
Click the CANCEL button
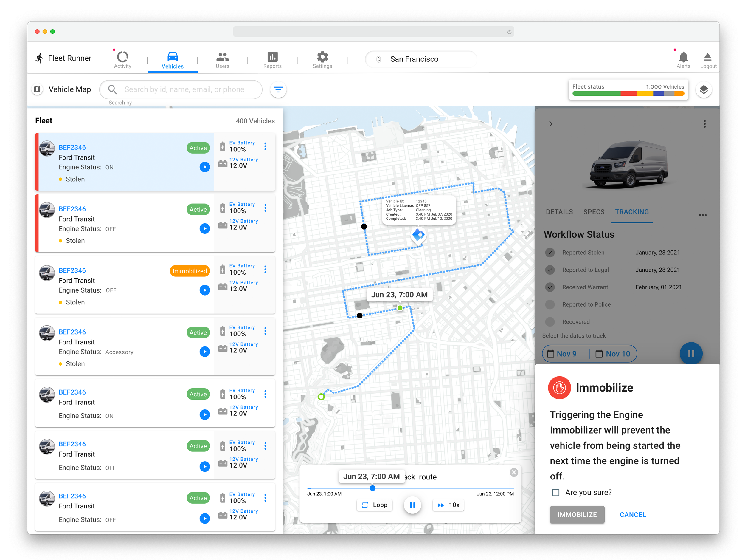pyautogui.click(x=633, y=514)
